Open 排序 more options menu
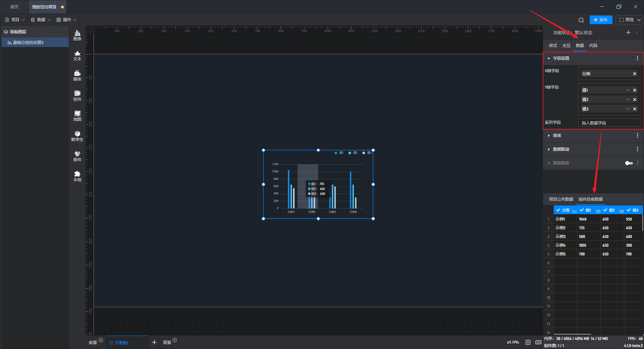Viewport: 644px width, 349px height. 637,136
